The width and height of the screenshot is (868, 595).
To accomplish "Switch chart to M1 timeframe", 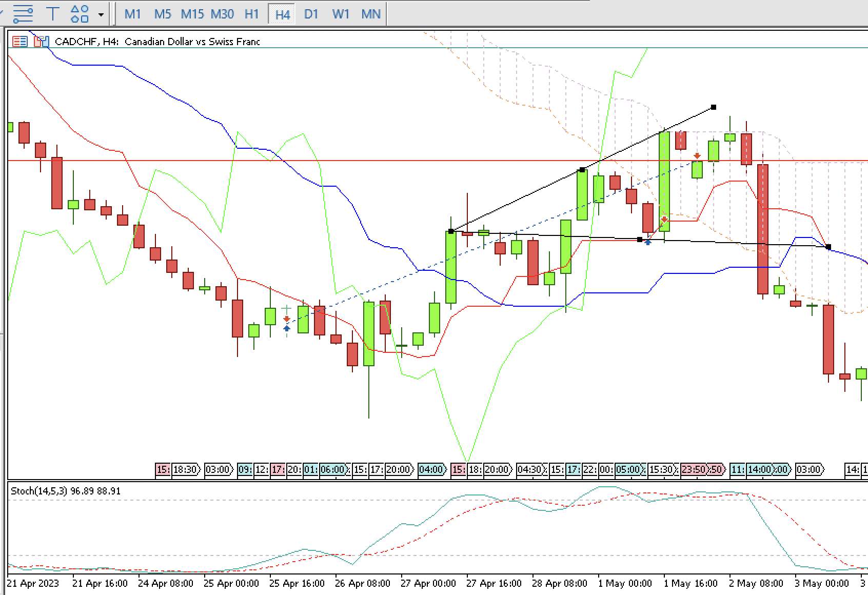I will click(x=132, y=14).
